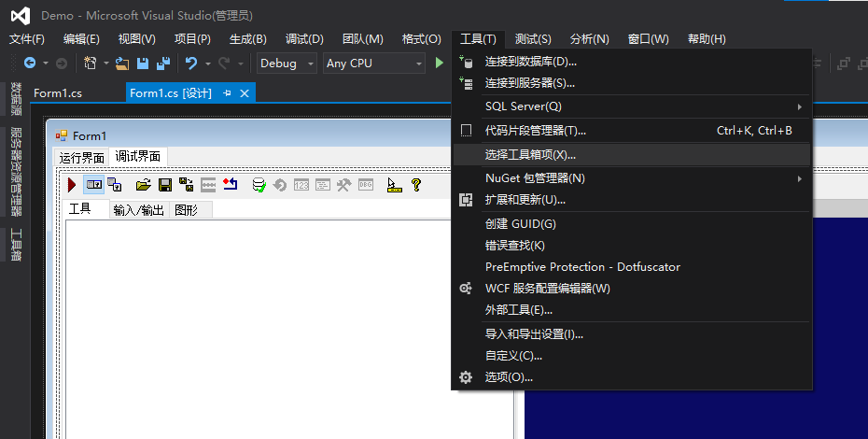Open the Debug configuration dropdown
Screen dimensions: 868x439
click(x=287, y=64)
